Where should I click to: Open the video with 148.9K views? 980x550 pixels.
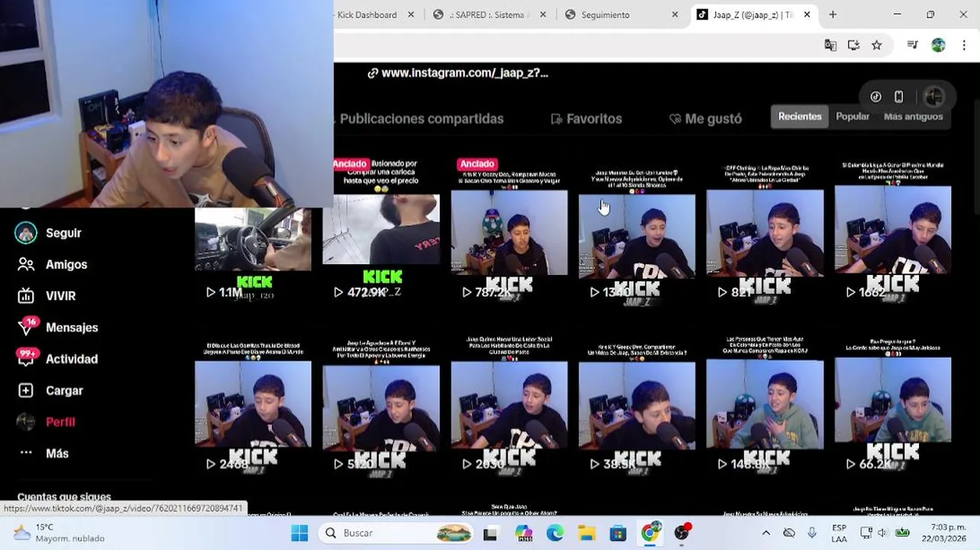click(x=765, y=405)
